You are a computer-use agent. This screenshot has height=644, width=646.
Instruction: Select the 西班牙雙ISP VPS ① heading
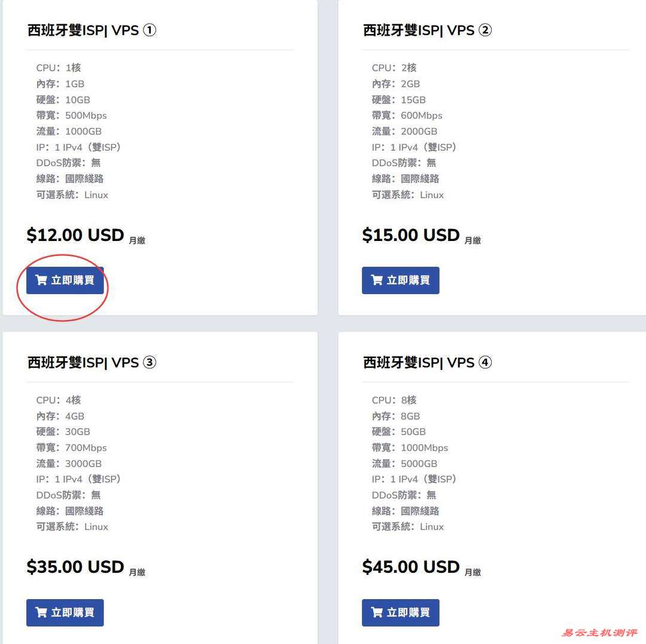(x=90, y=30)
